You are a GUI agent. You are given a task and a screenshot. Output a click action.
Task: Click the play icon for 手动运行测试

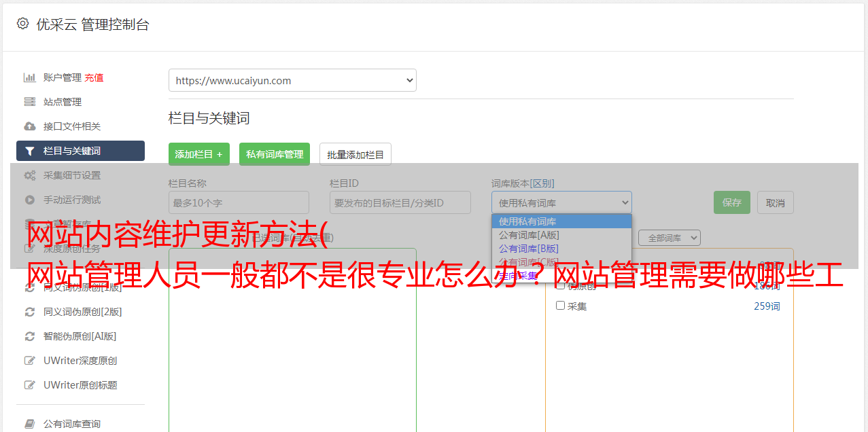click(x=30, y=200)
